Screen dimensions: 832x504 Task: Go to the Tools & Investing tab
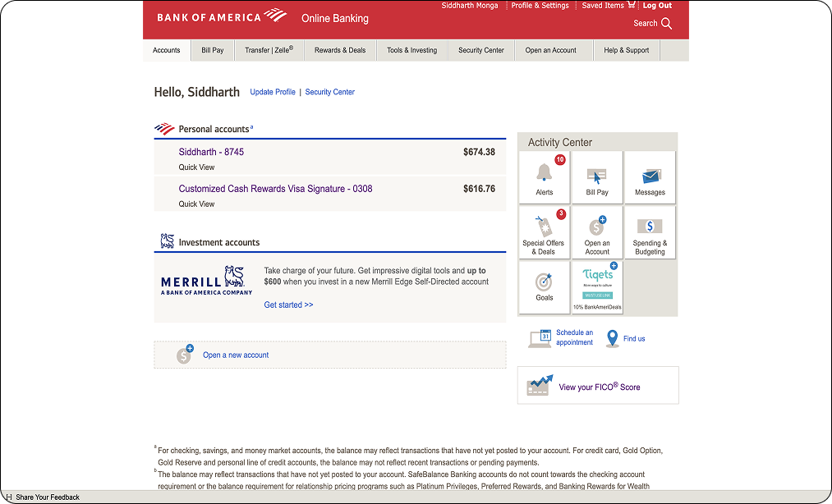tap(411, 50)
